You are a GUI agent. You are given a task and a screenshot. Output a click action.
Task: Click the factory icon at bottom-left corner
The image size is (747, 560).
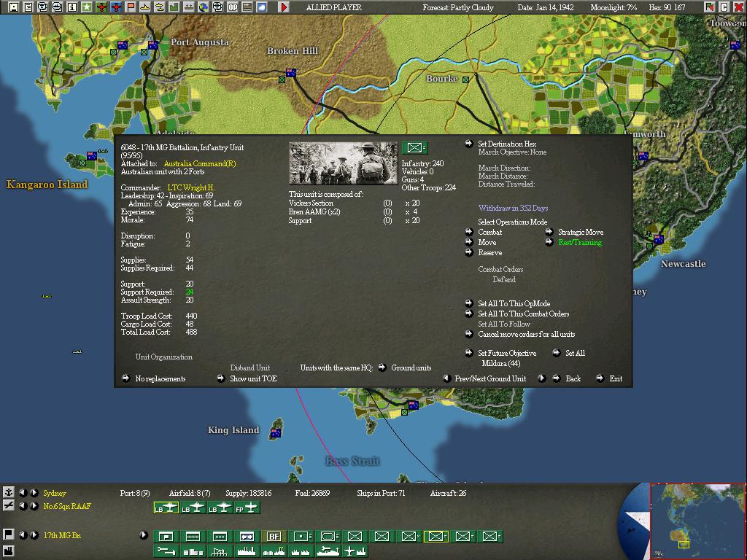[8, 551]
